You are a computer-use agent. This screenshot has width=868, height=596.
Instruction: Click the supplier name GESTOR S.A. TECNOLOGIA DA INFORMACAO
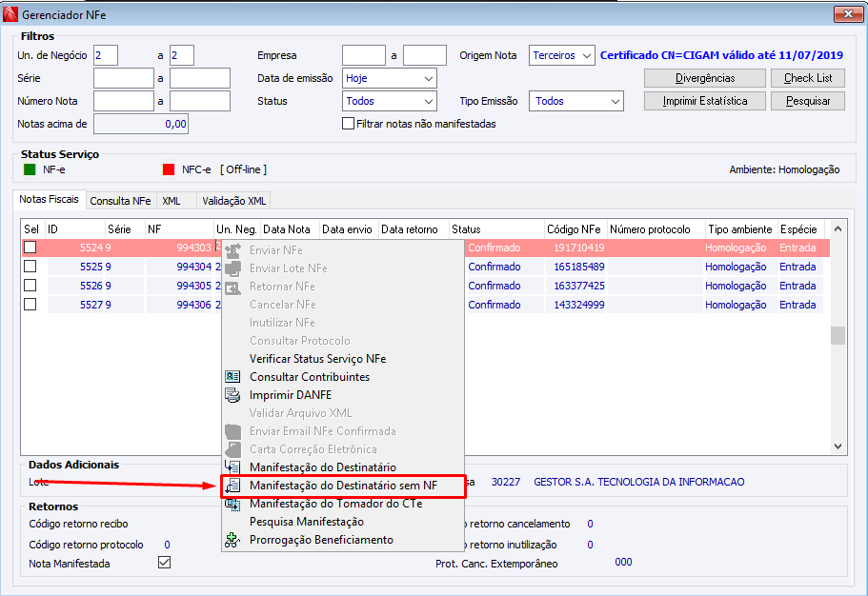click(638, 482)
